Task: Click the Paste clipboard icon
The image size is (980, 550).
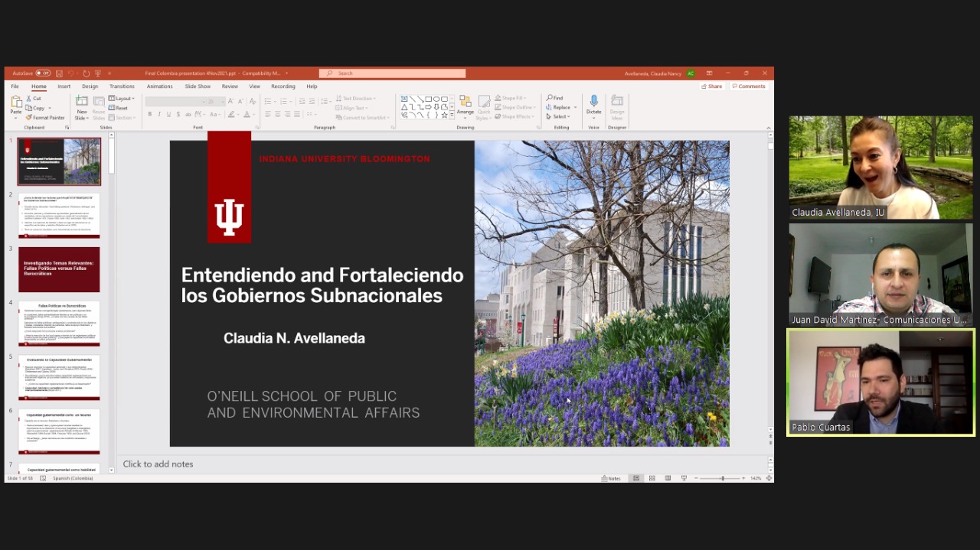Action: point(15,103)
